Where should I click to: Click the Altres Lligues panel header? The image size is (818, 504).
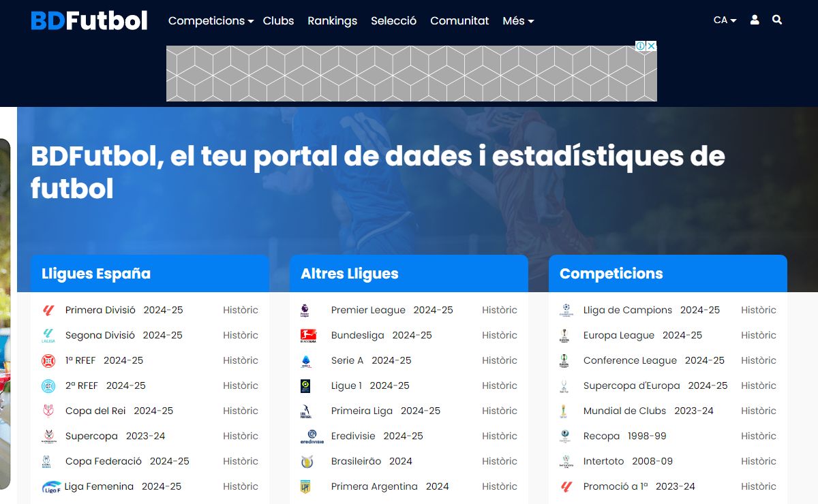409,274
